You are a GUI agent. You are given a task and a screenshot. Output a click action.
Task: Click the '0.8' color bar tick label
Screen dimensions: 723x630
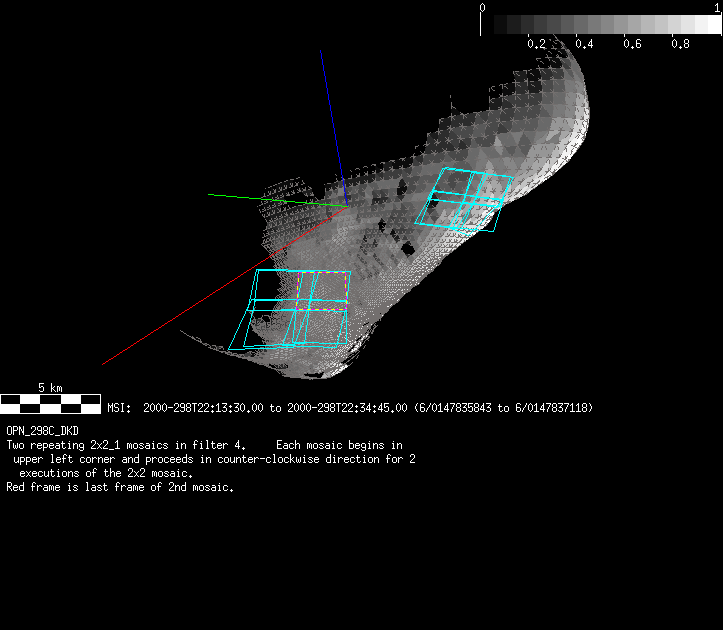(680, 44)
